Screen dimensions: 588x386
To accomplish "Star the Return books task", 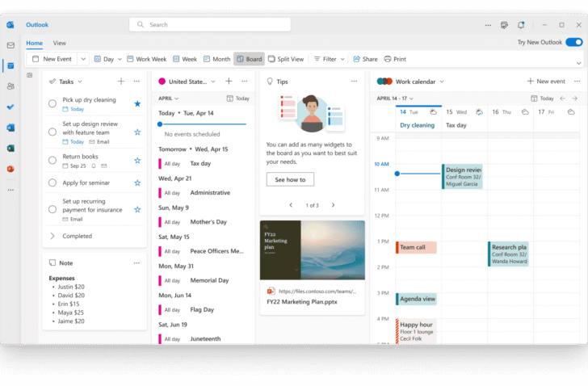I will (x=137, y=161).
